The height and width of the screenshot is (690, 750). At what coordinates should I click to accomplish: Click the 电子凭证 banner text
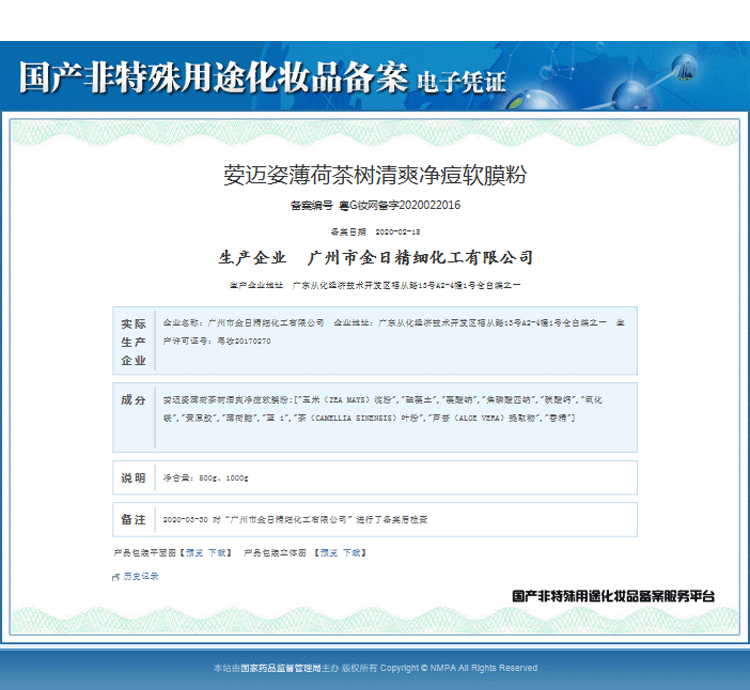point(462,82)
